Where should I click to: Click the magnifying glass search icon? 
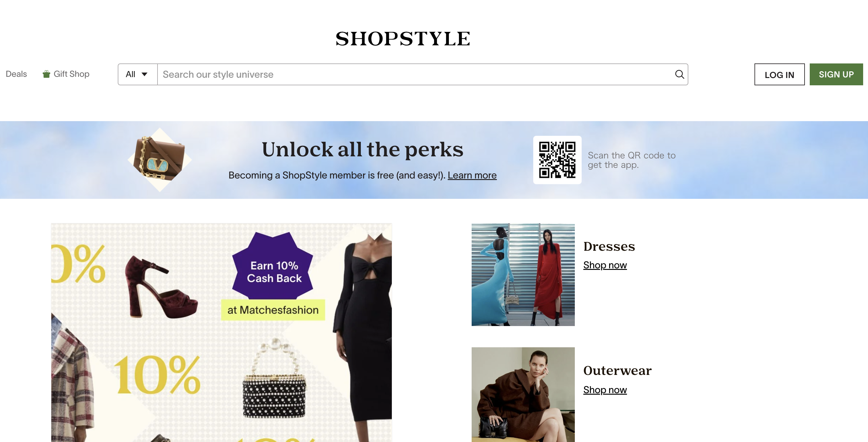(679, 74)
